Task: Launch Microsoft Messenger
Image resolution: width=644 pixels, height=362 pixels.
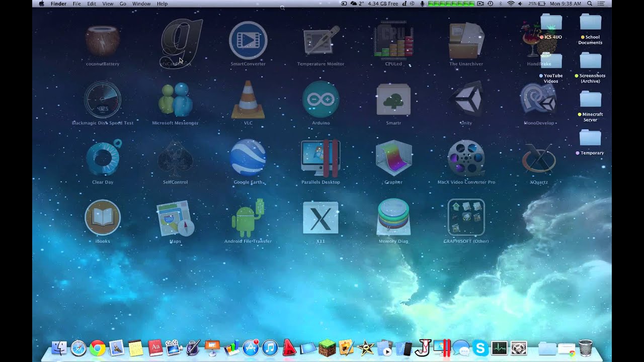Action: 175,100
